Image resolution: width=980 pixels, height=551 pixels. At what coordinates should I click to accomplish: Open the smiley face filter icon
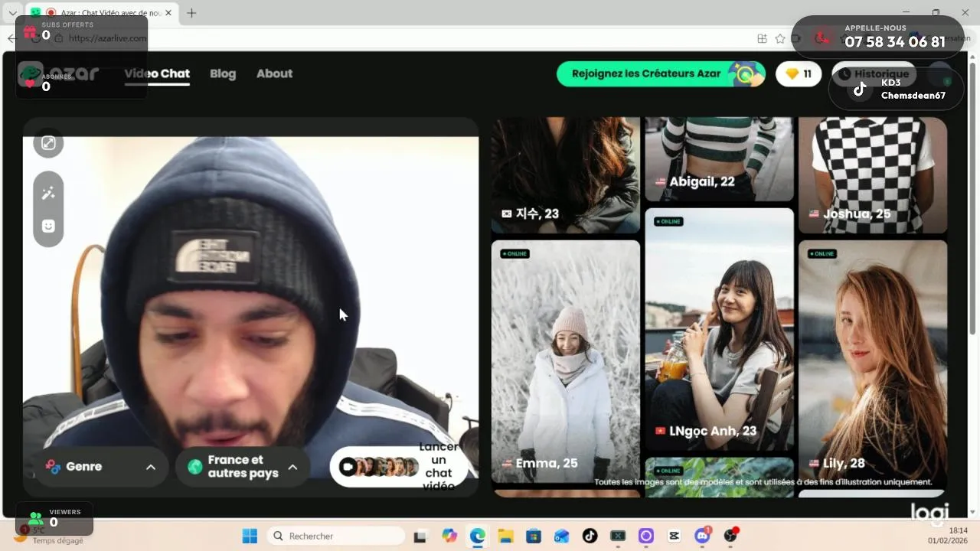48,226
